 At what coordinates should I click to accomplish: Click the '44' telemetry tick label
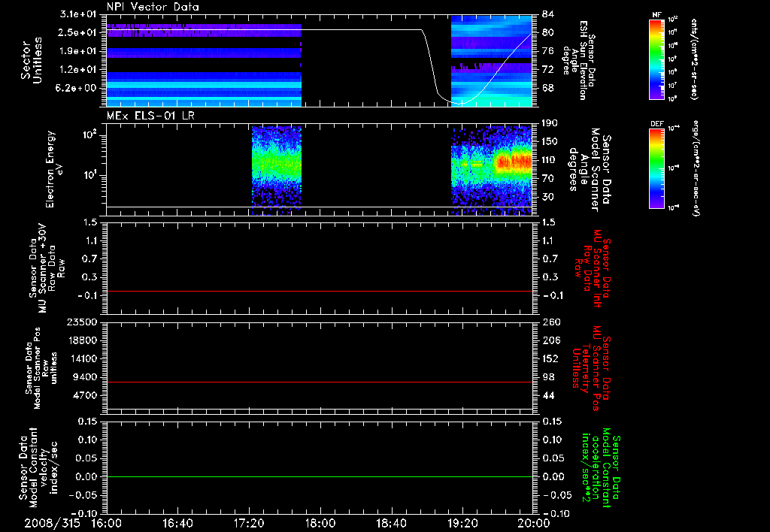point(547,395)
